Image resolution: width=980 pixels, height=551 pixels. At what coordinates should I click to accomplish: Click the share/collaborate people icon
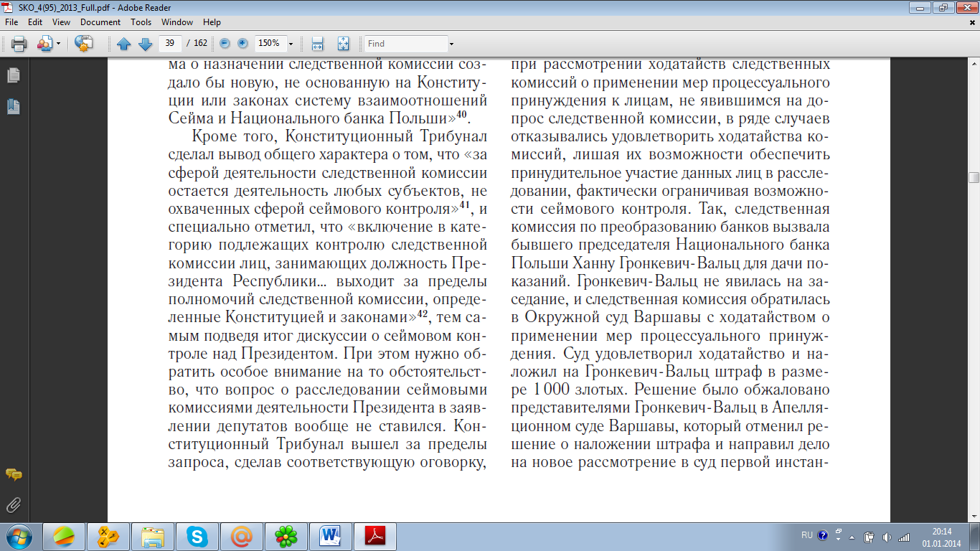45,44
